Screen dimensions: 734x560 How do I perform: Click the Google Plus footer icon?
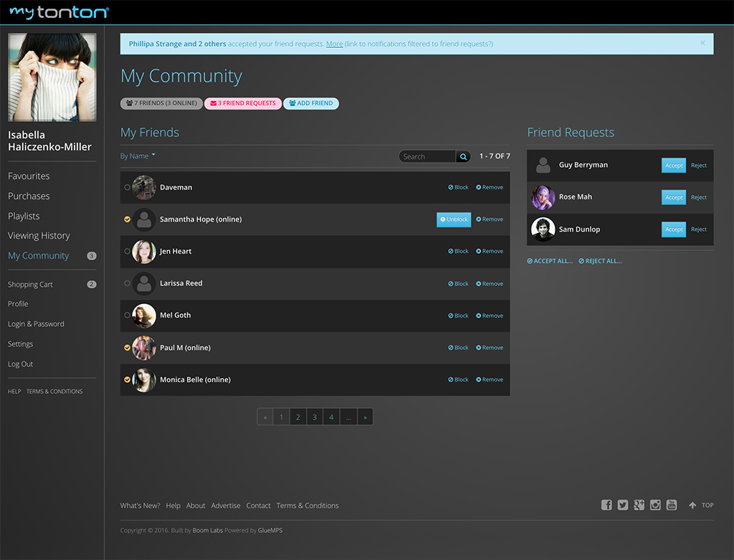(x=639, y=505)
